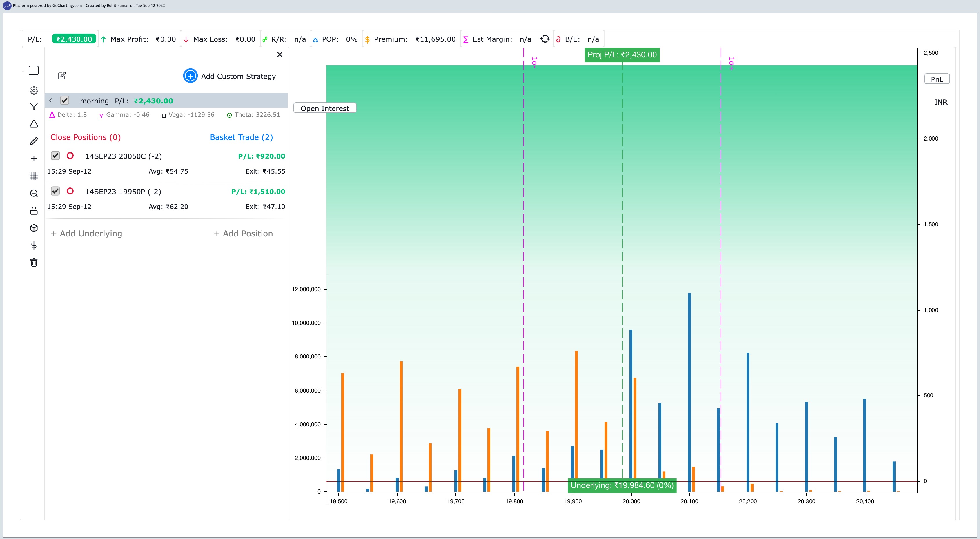The image size is (980, 539).
Task: Open the edit strategy pencil icon above morning
Action: [62, 76]
